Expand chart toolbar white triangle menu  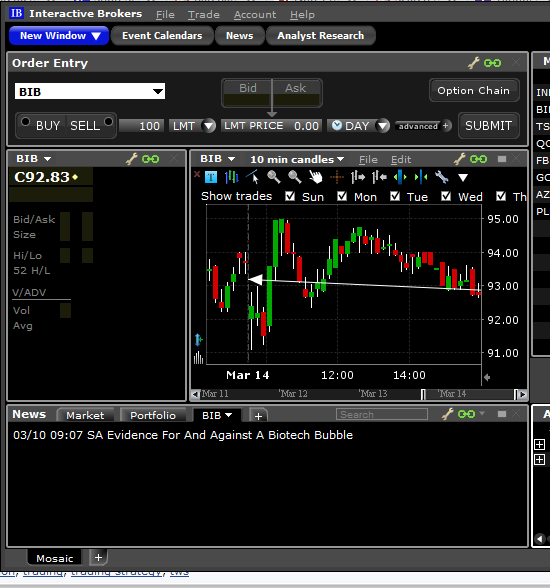[463, 177]
